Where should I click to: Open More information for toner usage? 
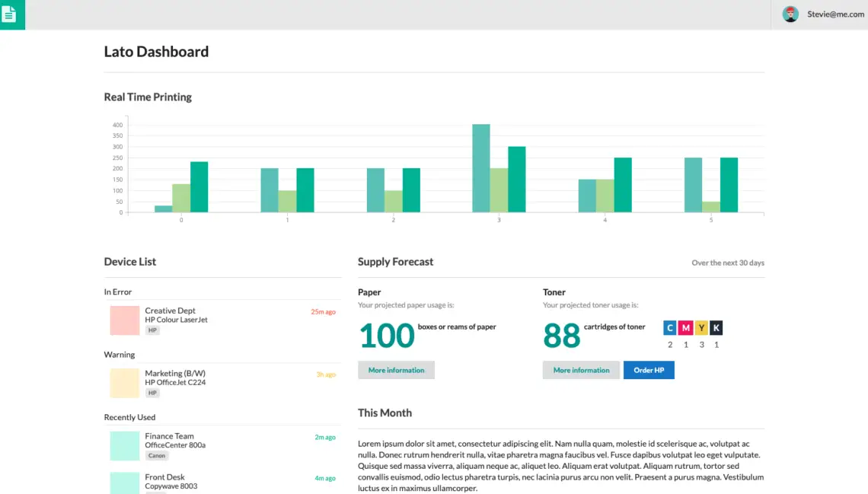581,370
